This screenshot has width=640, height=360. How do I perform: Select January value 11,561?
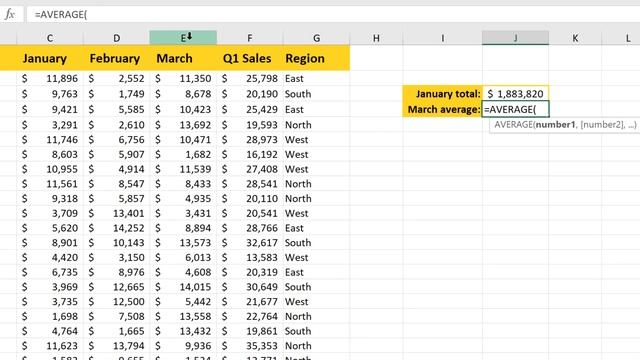(50, 184)
